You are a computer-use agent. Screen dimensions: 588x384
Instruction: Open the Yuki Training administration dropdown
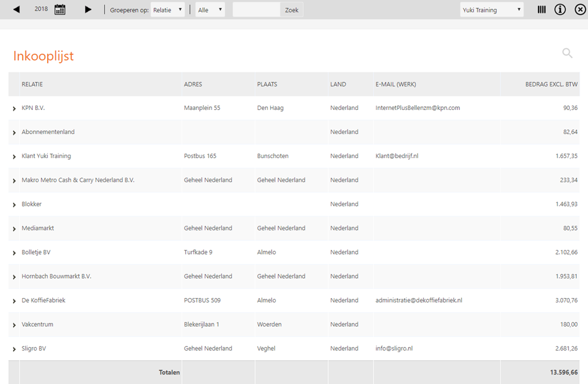coord(492,10)
